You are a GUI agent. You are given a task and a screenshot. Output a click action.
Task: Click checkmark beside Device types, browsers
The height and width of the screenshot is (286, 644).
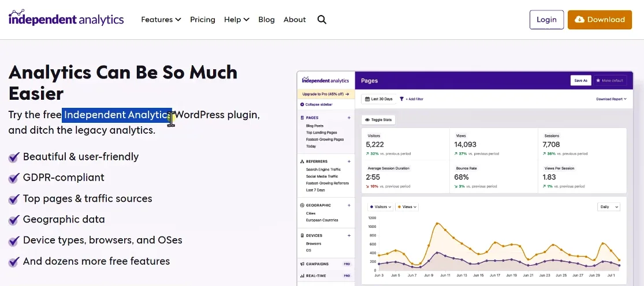(13, 240)
